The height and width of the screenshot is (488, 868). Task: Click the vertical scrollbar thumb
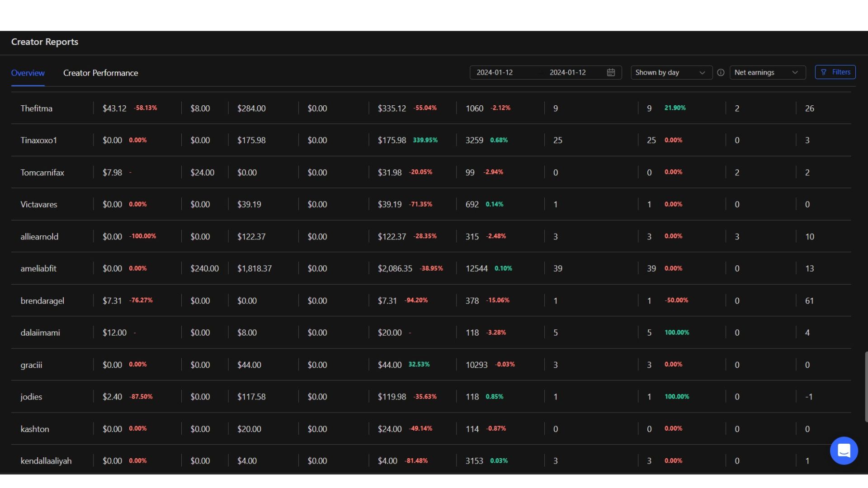(x=866, y=387)
